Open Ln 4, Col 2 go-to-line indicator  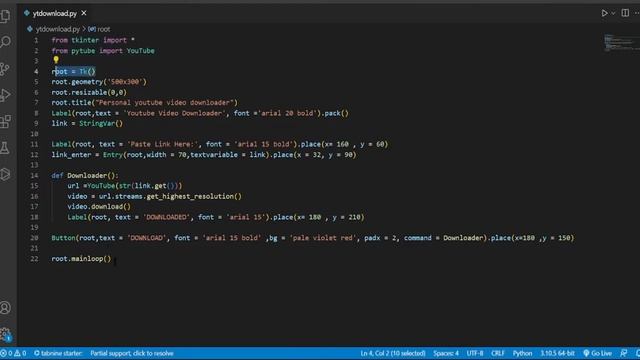(393, 353)
